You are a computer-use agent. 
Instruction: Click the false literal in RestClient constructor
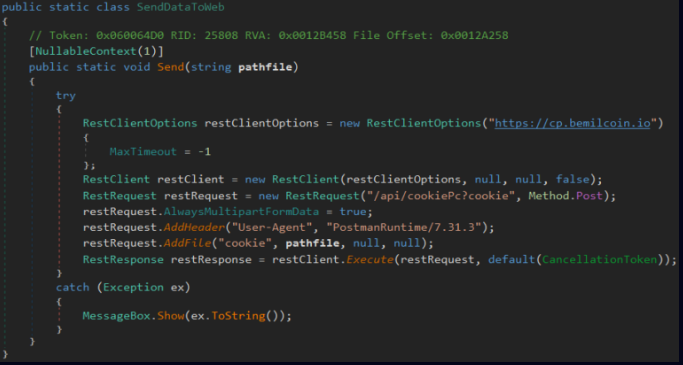click(x=572, y=179)
